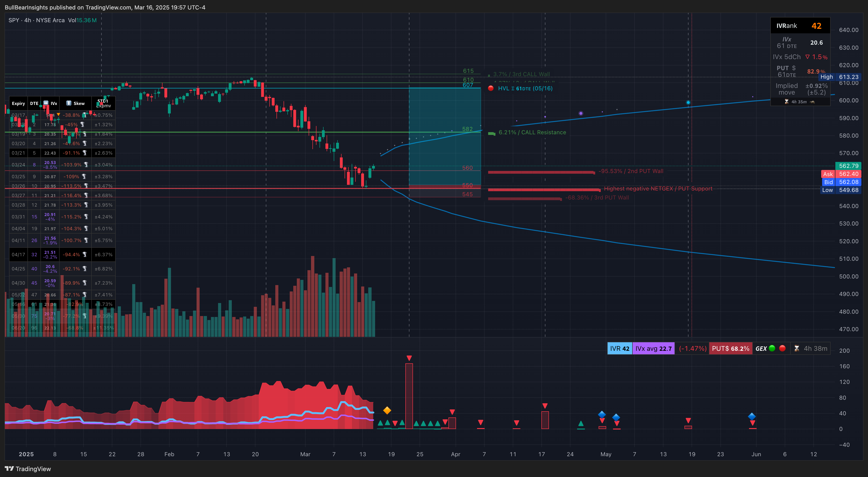Screen dimensions: 868x477
Task: Click the orange diamond marker in lower pane
Action: tap(387, 410)
